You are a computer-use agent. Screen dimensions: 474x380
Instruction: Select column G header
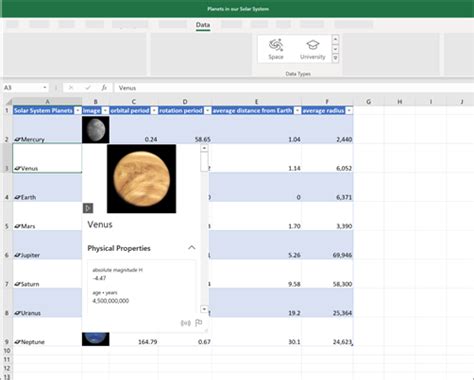(x=369, y=102)
